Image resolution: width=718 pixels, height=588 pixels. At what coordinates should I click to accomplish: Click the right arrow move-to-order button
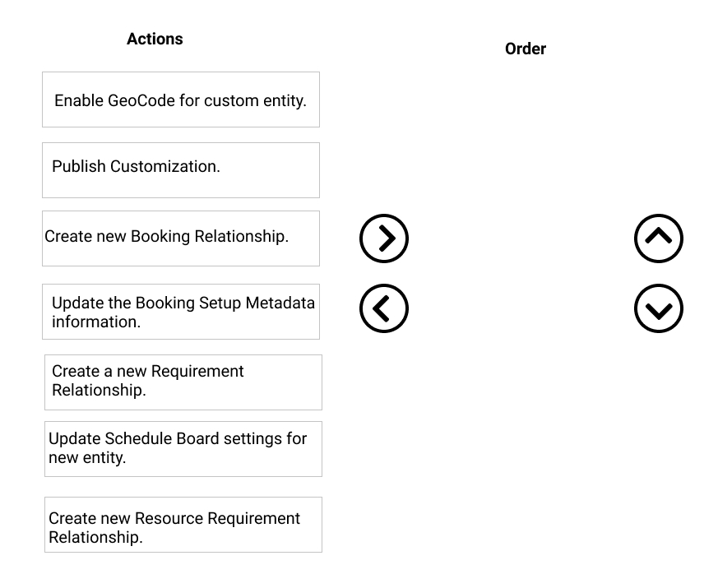(x=384, y=238)
